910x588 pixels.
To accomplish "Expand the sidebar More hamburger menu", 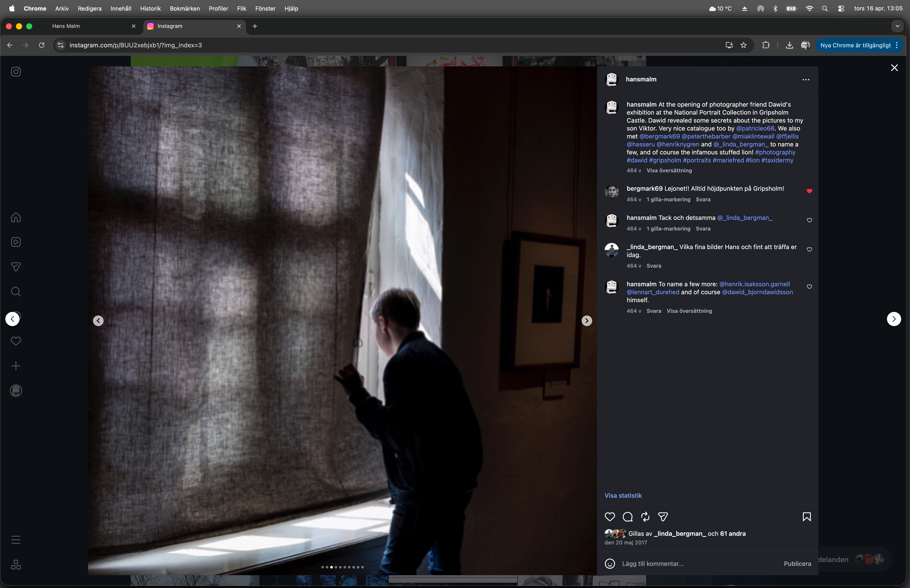I will tap(16, 540).
